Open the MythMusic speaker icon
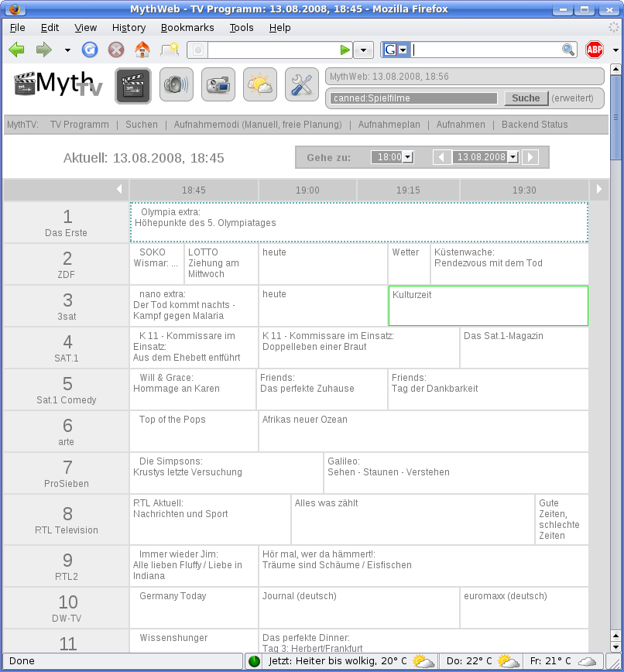This screenshot has height=672, width=624. (176, 85)
